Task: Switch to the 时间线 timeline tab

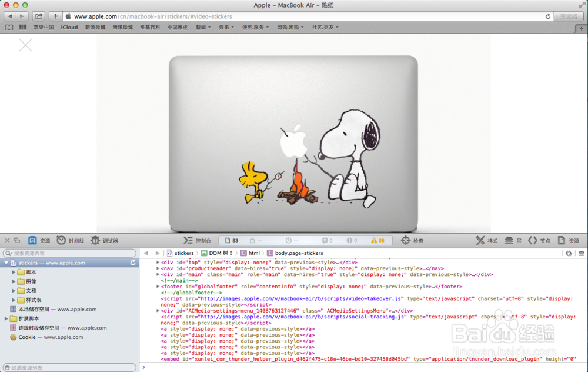Action: tap(70, 241)
